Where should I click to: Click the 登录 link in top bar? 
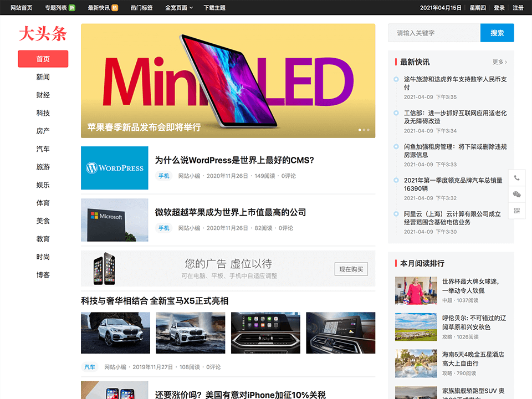[x=499, y=8]
